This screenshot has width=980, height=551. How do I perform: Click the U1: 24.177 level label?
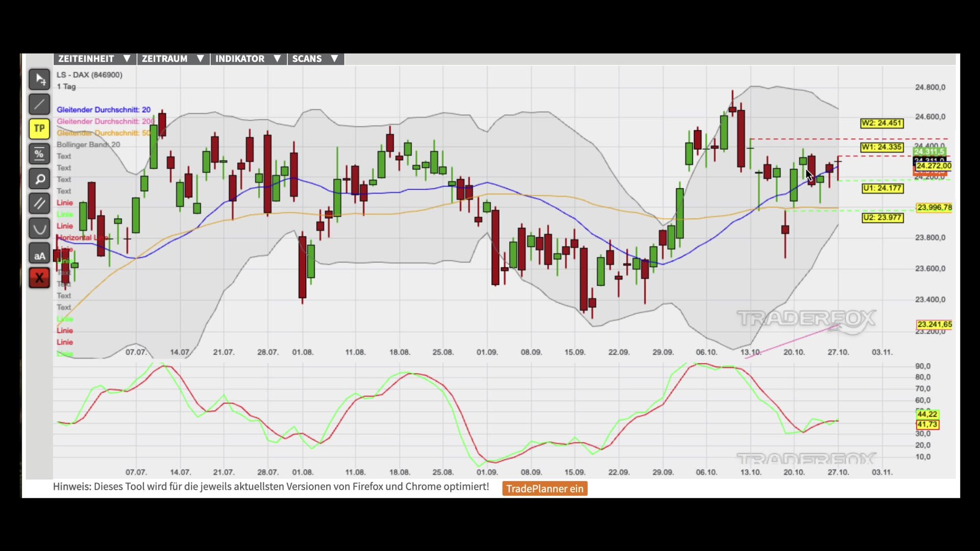click(x=882, y=188)
